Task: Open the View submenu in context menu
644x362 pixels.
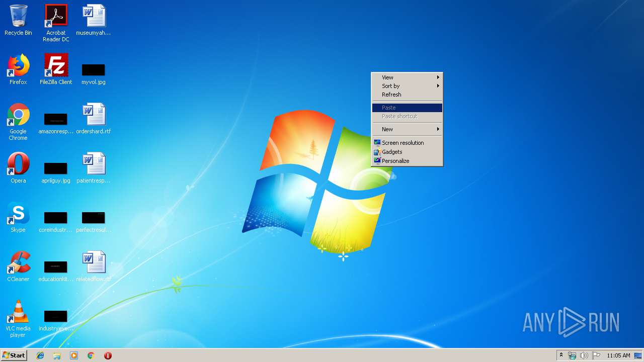Action: [x=407, y=77]
